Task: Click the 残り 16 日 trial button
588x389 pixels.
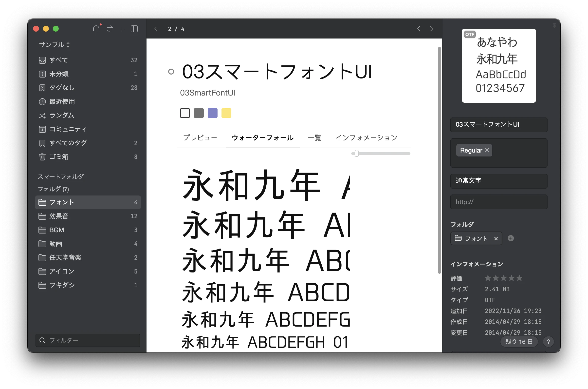Action: pos(519,342)
